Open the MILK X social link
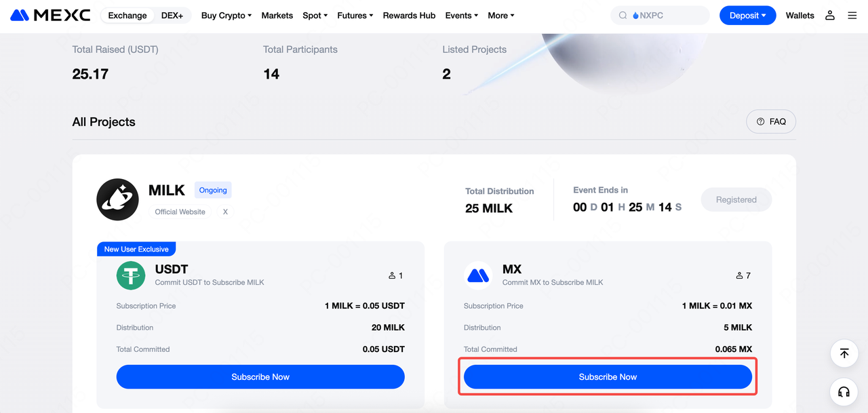The image size is (868, 413). [x=225, y=212]
